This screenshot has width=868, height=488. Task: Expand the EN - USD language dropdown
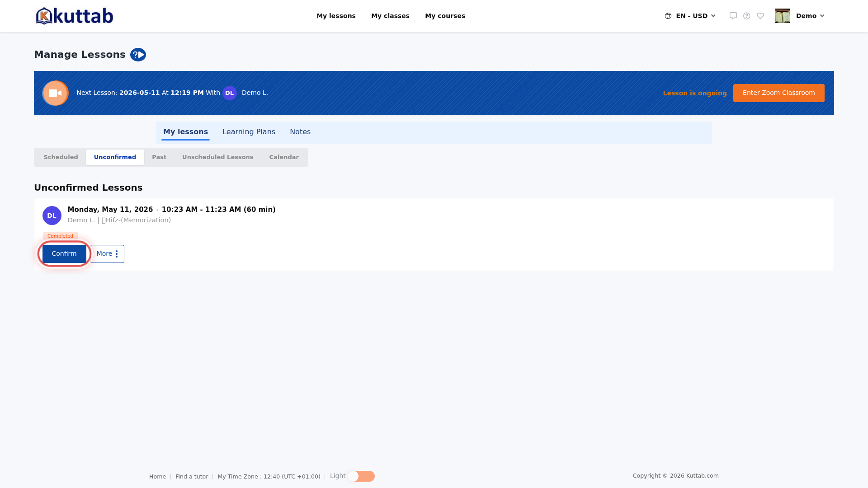point(690,16)
